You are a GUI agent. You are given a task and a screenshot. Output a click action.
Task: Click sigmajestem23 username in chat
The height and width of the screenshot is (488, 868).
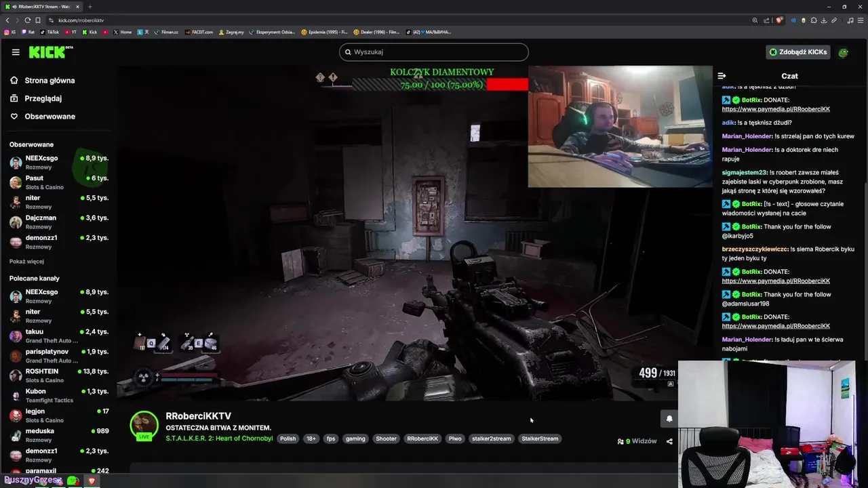point(745,172)
